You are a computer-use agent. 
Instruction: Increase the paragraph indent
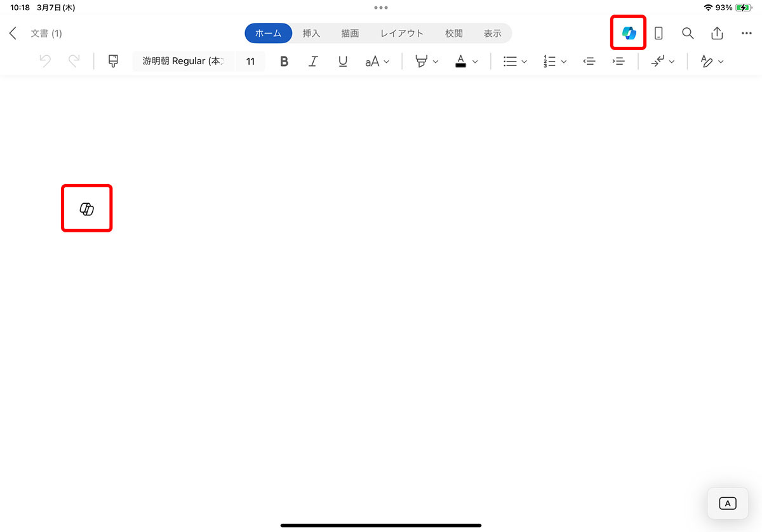618,61
